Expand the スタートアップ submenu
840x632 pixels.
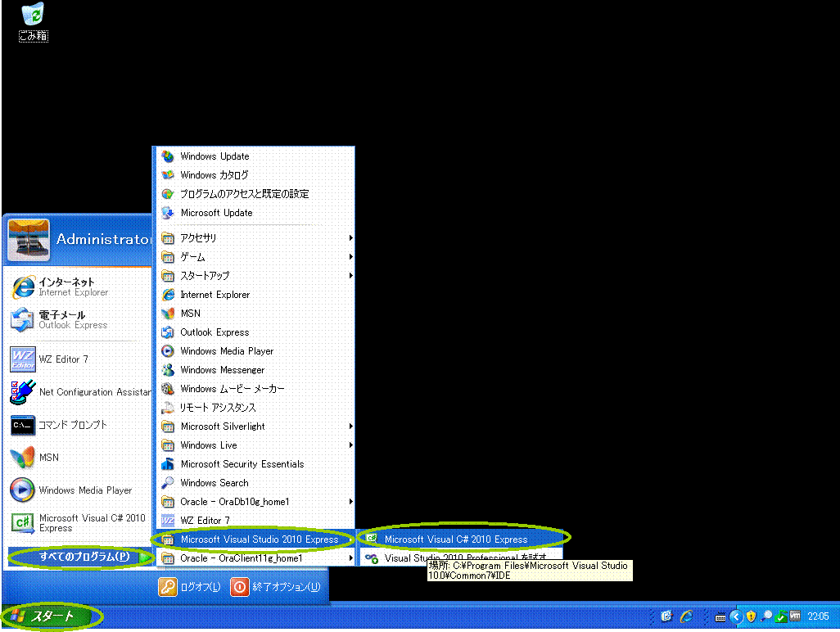(257, 275)
